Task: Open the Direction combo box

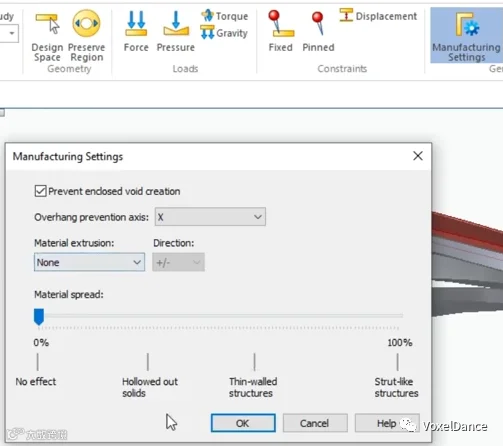Action: click(x=178, y=262)
